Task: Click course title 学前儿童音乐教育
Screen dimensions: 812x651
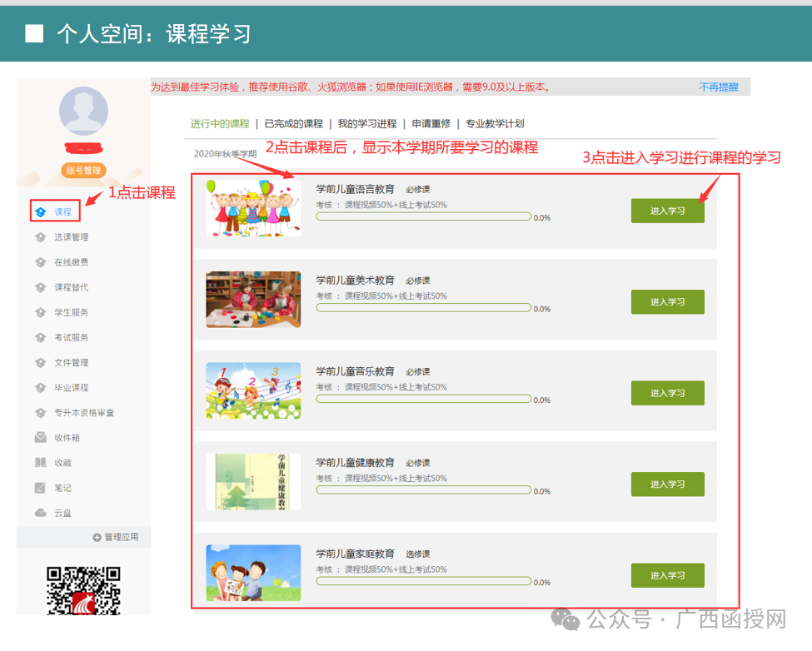Action: pos(356,371)
